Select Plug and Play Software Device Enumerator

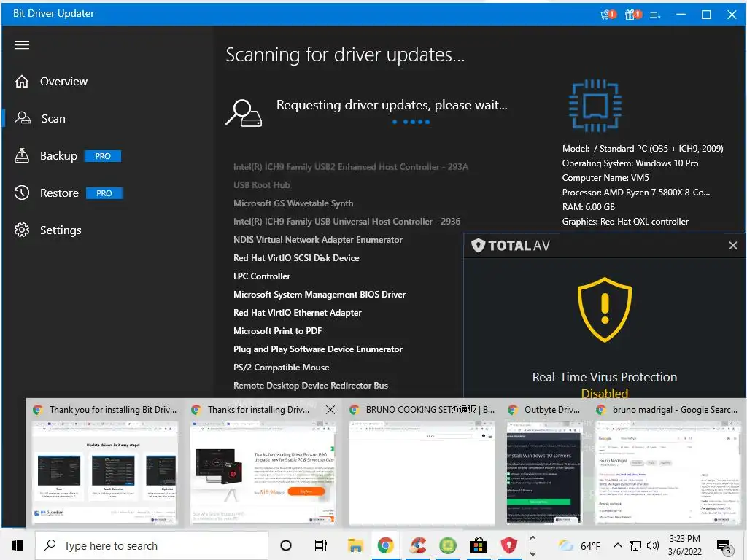click(x=318, y=349)
